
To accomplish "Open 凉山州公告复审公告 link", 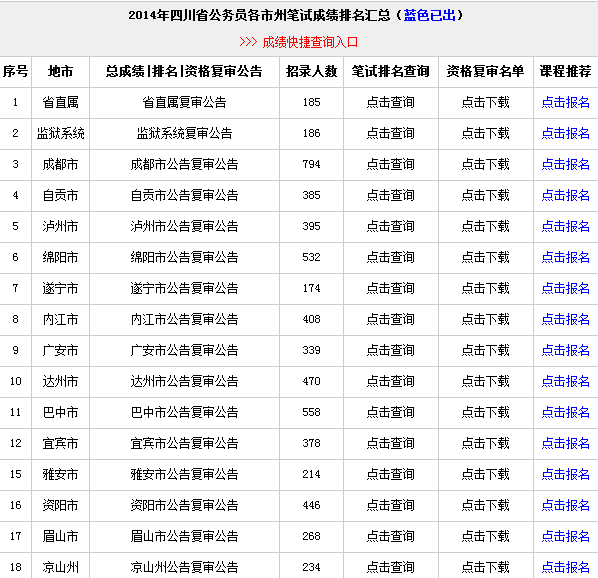I will (x=184, y=567).
